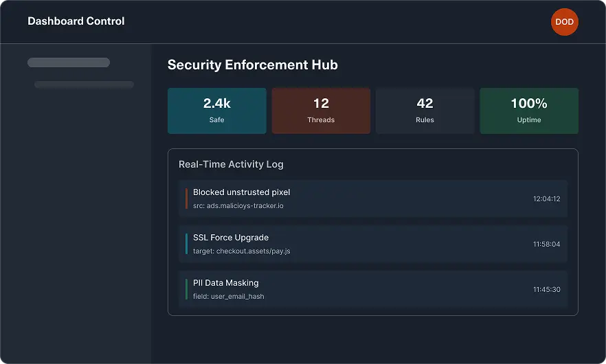Select the second sidebar placeholder item
Viewport: 606px width, 364px height.
tap(84, 84)
